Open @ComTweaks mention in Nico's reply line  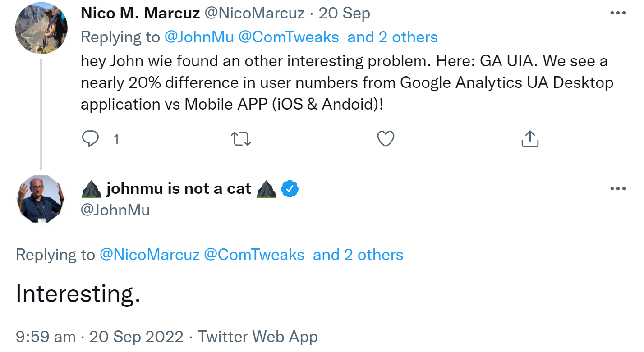point(288,37)
